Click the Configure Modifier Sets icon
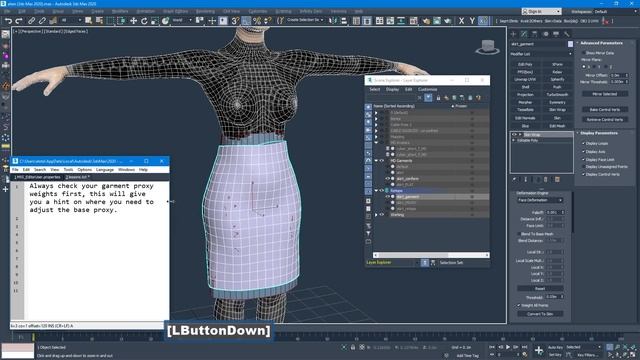Image resolution: width=640 pixels, height=360 pixels. (557, 180)
